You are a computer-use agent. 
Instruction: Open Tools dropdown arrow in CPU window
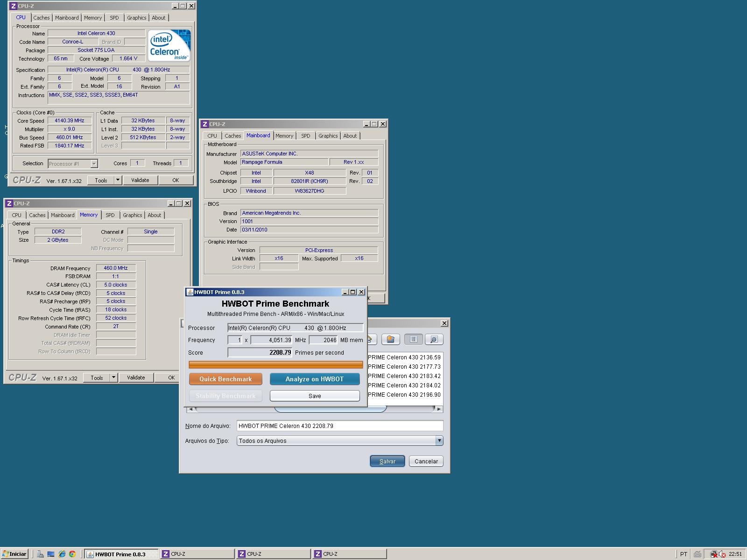coord(118,180)
